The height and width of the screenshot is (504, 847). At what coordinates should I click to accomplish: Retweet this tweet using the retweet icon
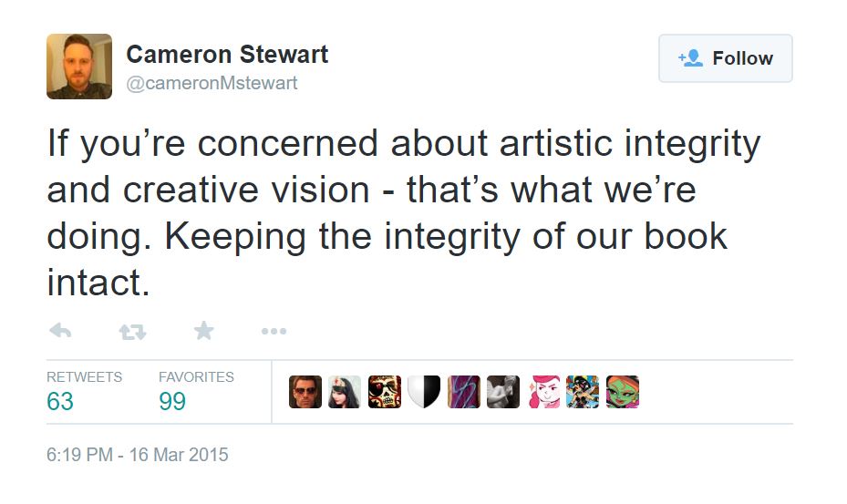132,332
